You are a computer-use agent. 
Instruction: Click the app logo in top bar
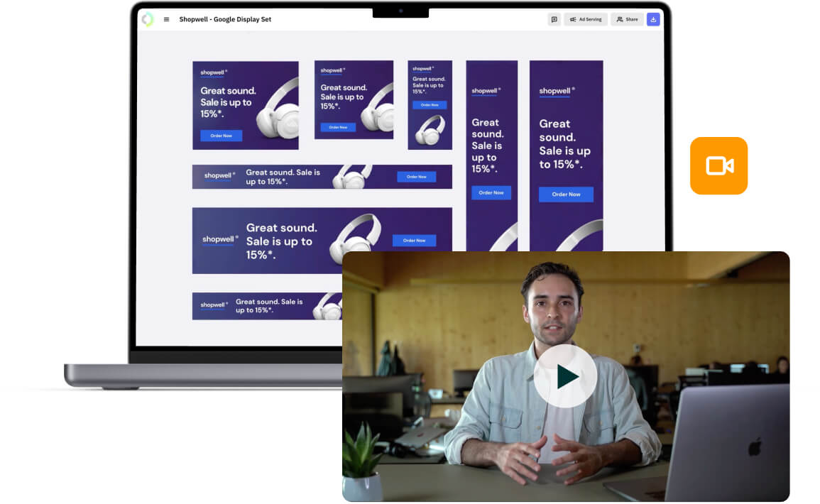click(x=148, y=19)
